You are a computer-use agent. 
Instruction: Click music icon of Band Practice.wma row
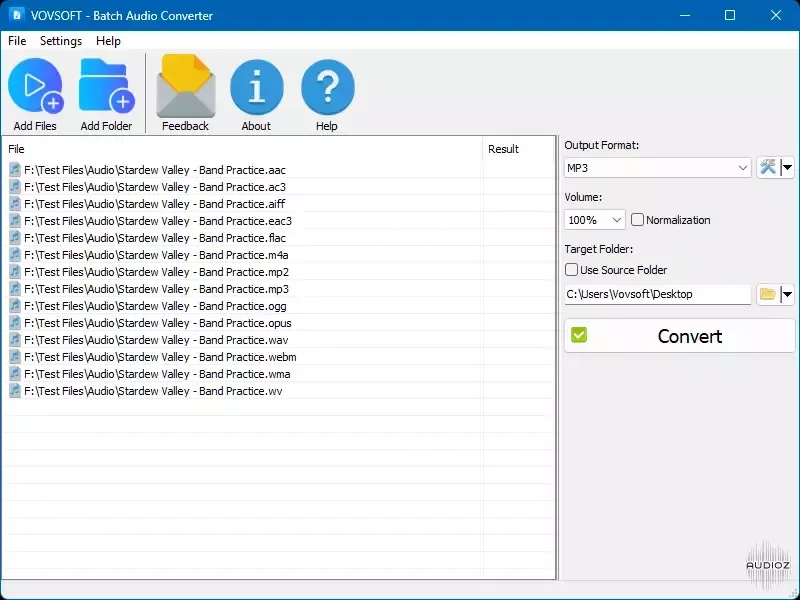(15, 374)
